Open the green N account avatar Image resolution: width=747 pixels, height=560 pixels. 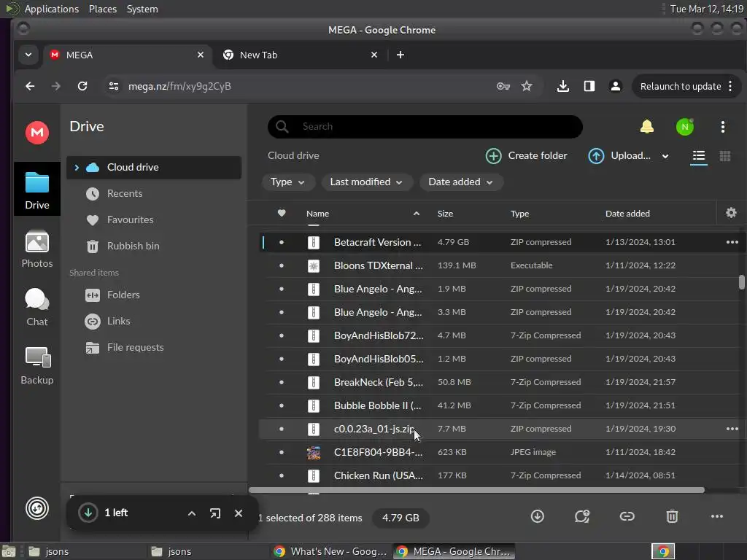tap(684, 127)
